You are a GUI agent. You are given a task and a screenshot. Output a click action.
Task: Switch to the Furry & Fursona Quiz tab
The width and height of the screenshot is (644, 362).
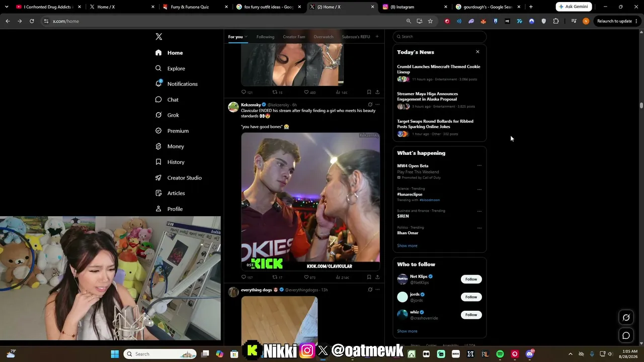pos(195,7)
